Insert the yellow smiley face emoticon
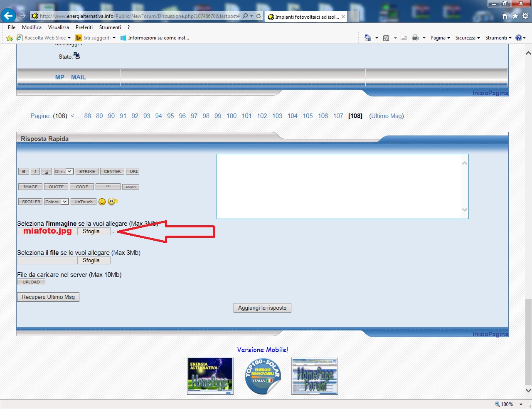The width and height of the screenshot is (532, 409). pos(102,202)
